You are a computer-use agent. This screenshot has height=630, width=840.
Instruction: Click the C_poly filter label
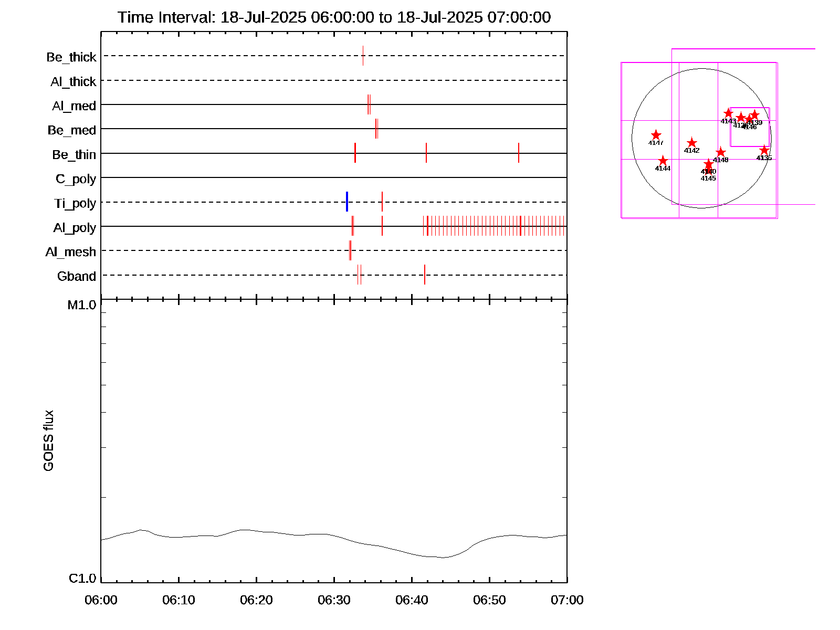click(76, 179)
